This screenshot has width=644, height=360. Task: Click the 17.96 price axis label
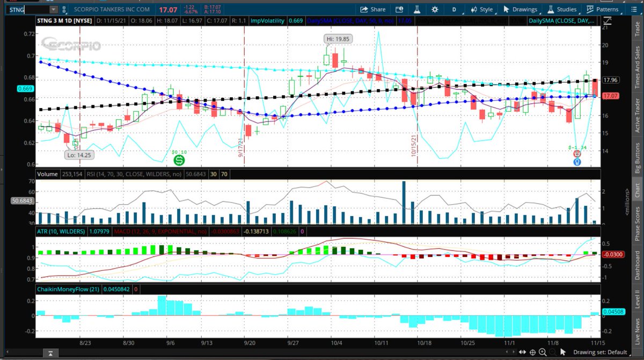tap(611, 80)
